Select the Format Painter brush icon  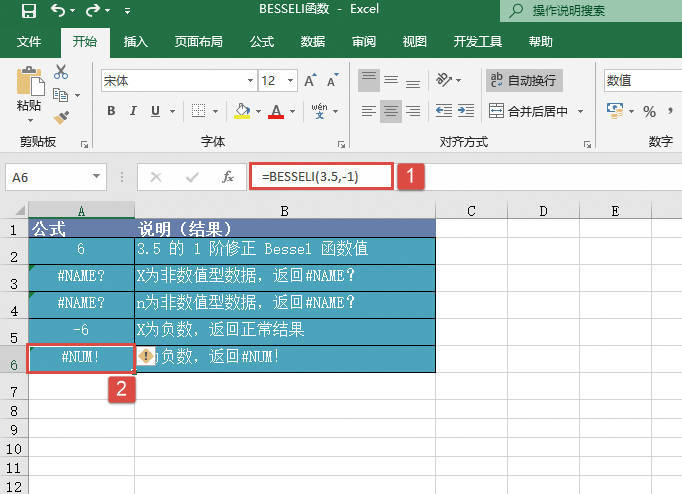tap(61, 118)
